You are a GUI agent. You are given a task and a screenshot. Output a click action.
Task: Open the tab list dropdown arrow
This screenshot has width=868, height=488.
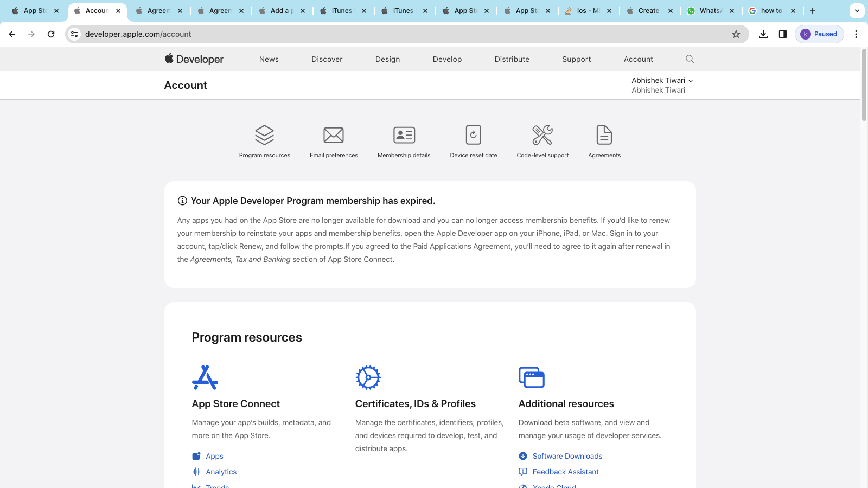coord(857,11)
